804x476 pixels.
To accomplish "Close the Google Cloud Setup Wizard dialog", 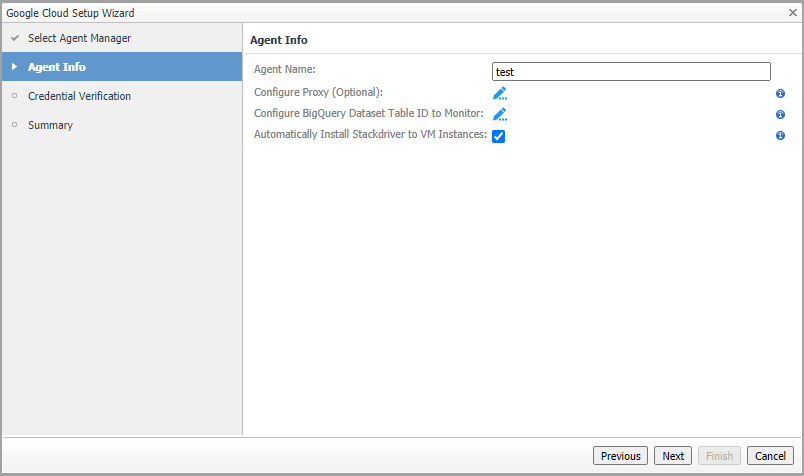I will [792, 13].
